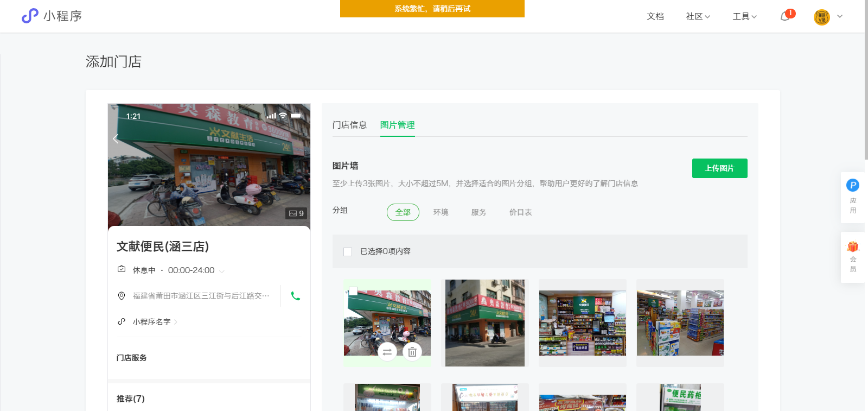Open the 便民药柜 thumbnail

coord(680,397)
